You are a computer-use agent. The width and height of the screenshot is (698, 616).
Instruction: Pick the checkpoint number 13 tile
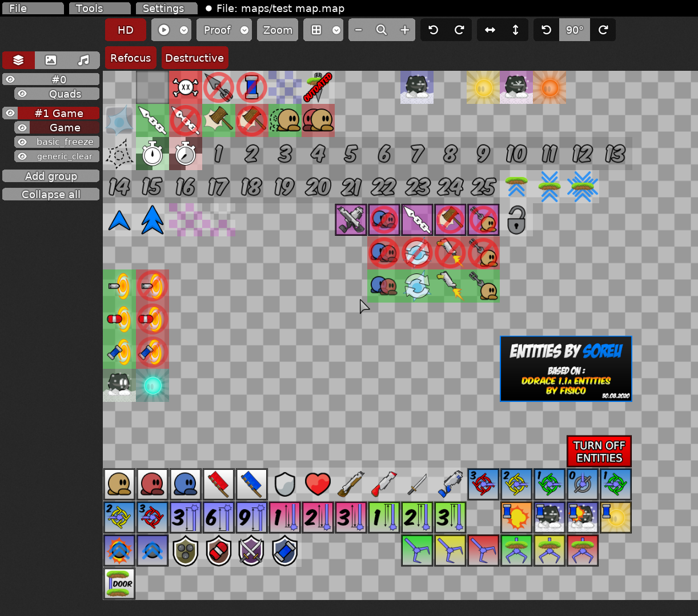pyautogui.click(x=616, y=154)
